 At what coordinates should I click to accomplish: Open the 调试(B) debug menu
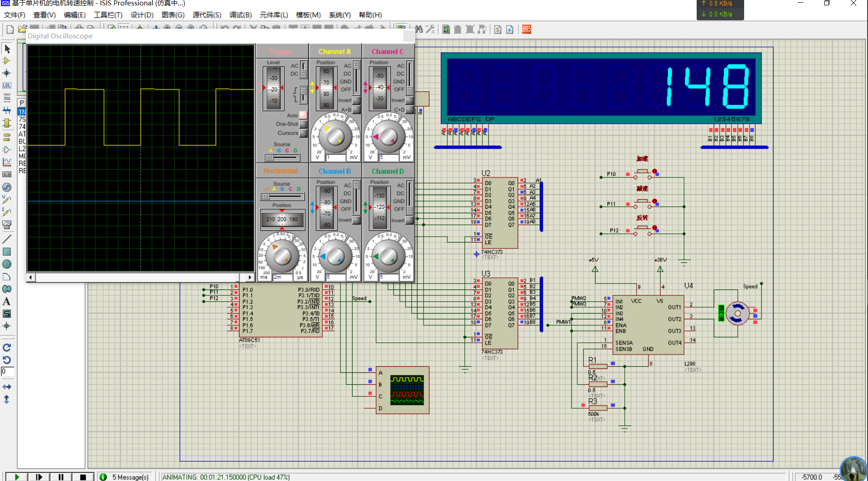(241, 15)
